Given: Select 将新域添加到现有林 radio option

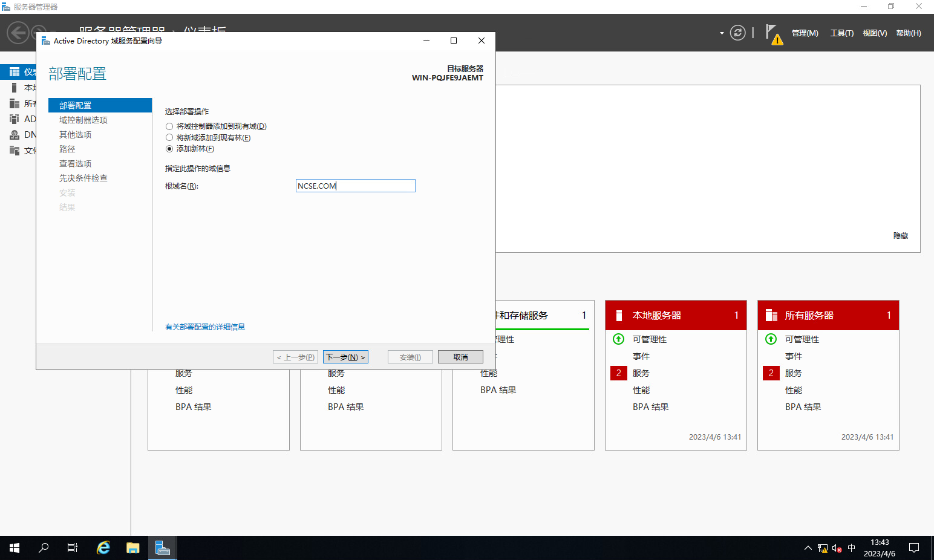Looking at the screenshot, I should point(169,138).
